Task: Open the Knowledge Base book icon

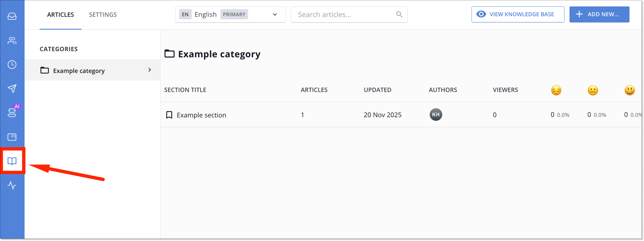Action: pyautogui.click(x=12, y=161)
